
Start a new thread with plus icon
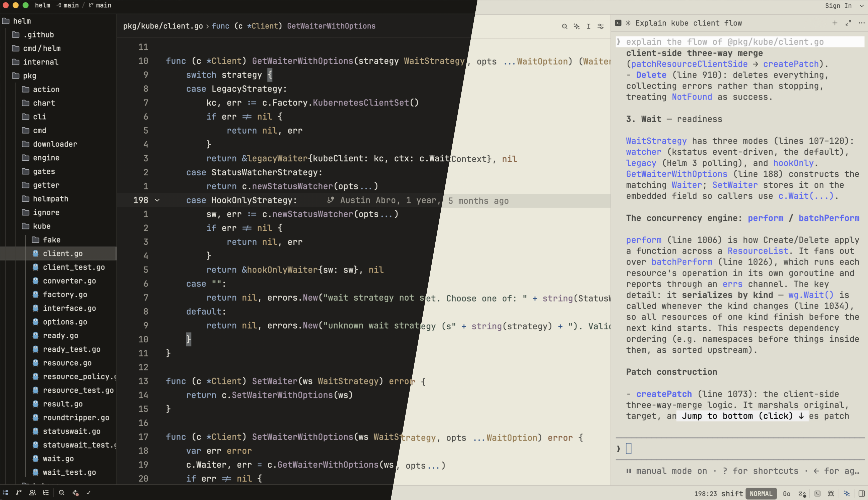click(835, 23)
